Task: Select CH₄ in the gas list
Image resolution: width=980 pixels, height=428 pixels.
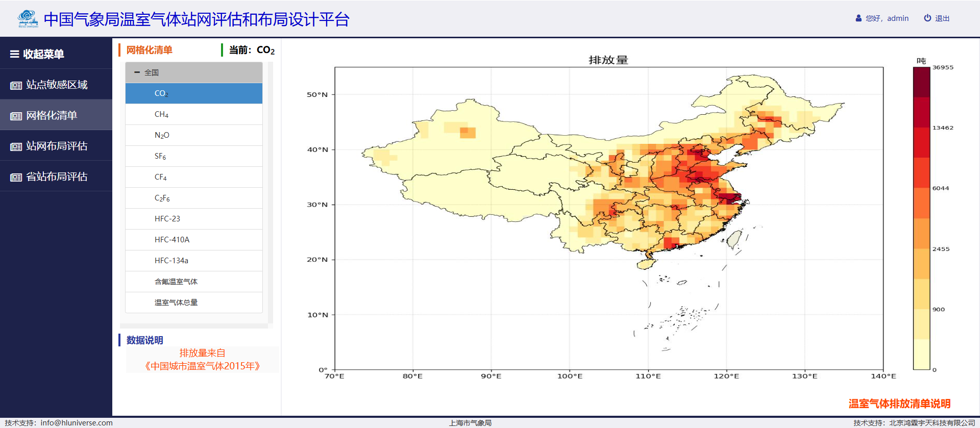Action: (x=161, y=114)
